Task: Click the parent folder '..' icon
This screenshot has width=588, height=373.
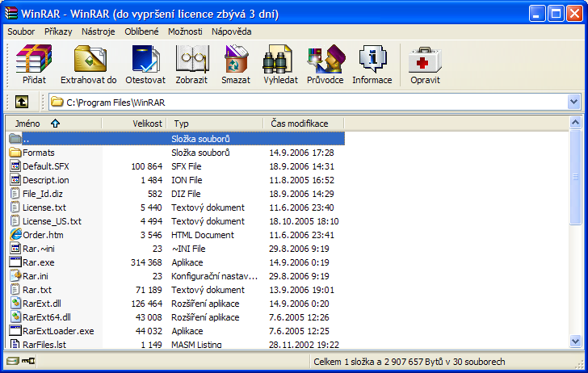Action: (15, 139)
